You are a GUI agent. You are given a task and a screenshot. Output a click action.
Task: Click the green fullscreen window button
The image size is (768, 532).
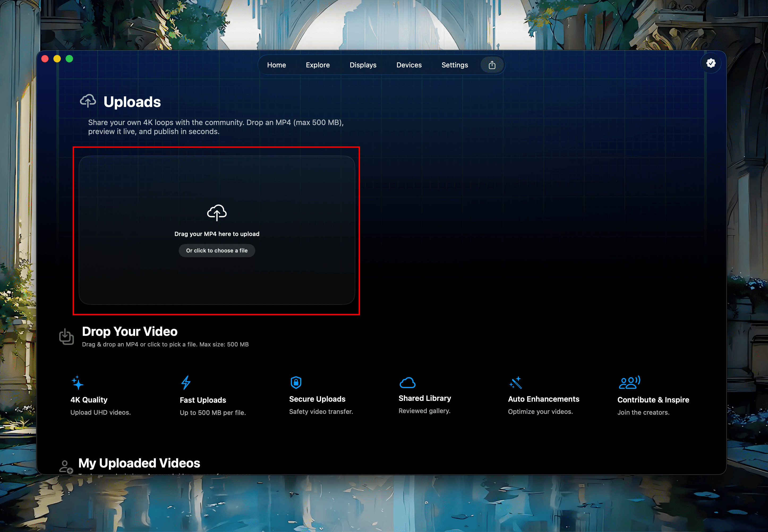[69, 59]
